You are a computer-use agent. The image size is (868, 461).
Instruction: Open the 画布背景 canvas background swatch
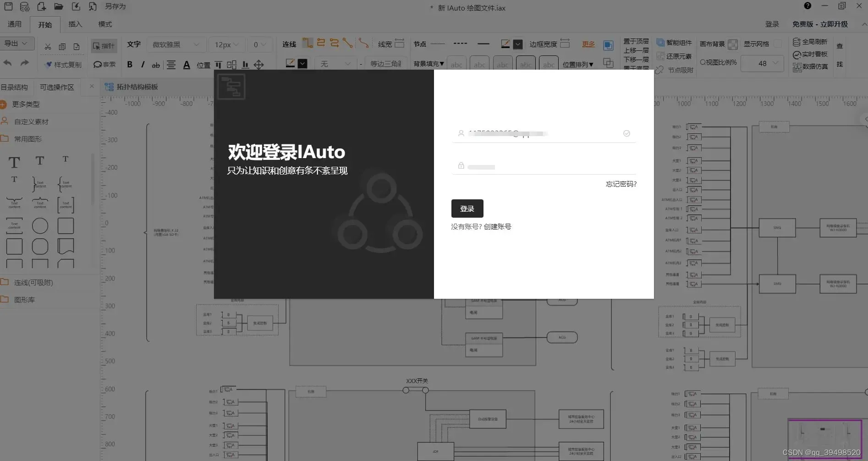[x=733, y=44]
